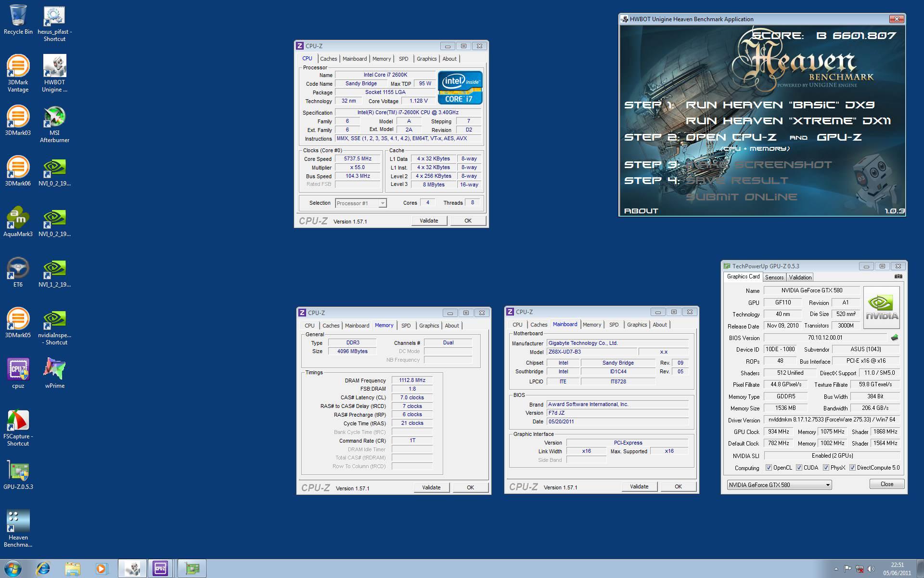Launch the cpuz desktop icon

18,373
